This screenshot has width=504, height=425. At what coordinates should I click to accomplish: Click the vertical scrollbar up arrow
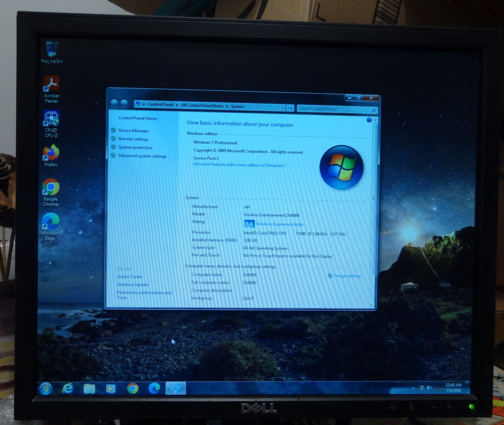point(375,120)
